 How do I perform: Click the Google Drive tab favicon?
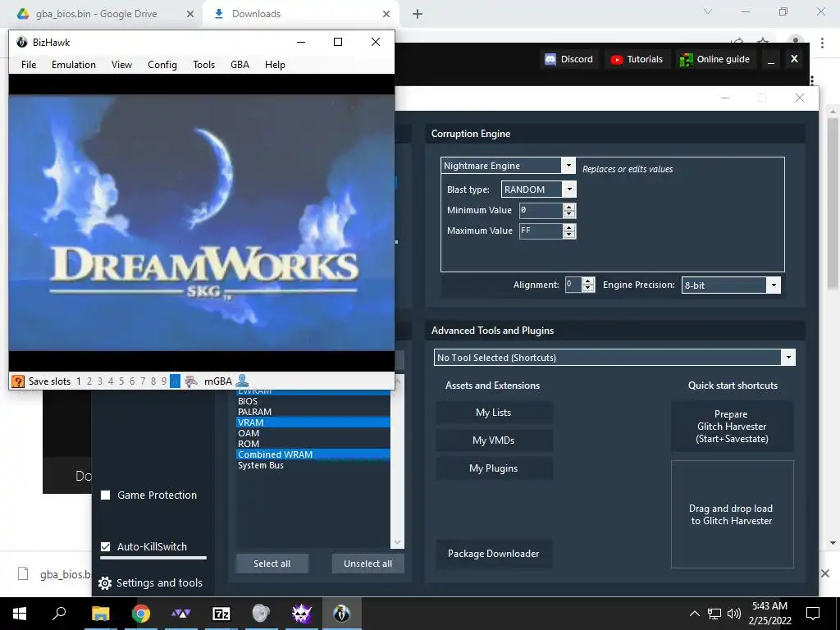pos(23,14)
